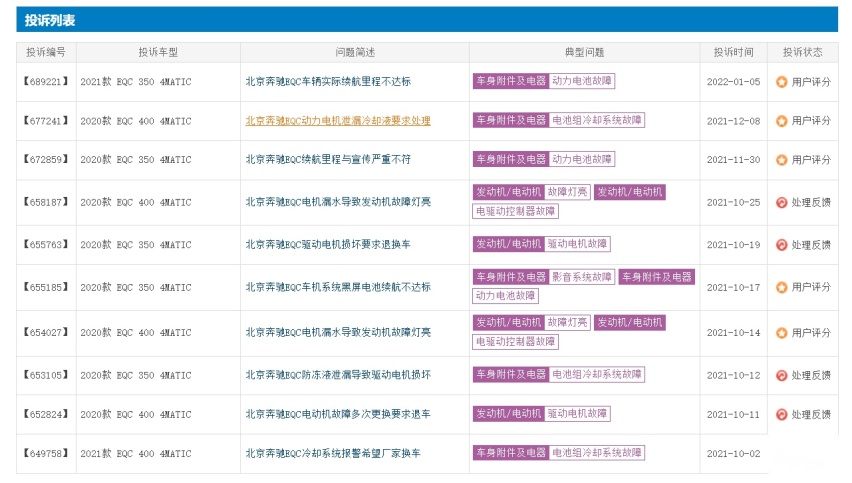Click complaint number 【672859】

pyautogui.click(x=46, y=159)
